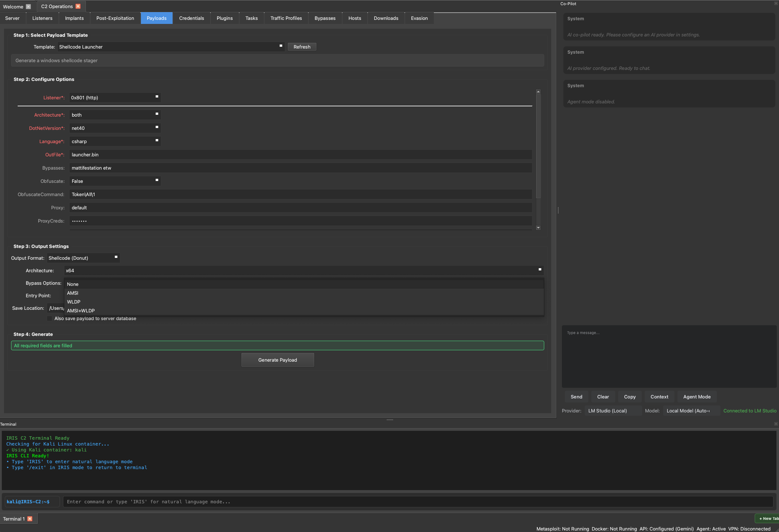Click the terminal command input field

click(418, 501)
